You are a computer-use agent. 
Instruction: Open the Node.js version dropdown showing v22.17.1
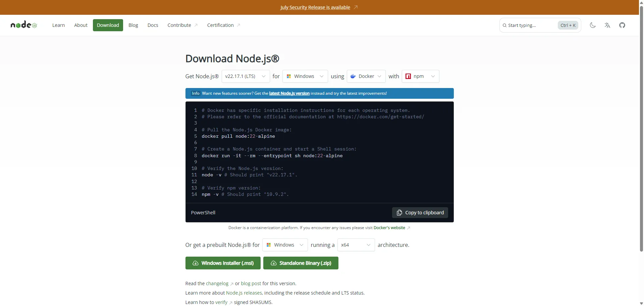245,76
